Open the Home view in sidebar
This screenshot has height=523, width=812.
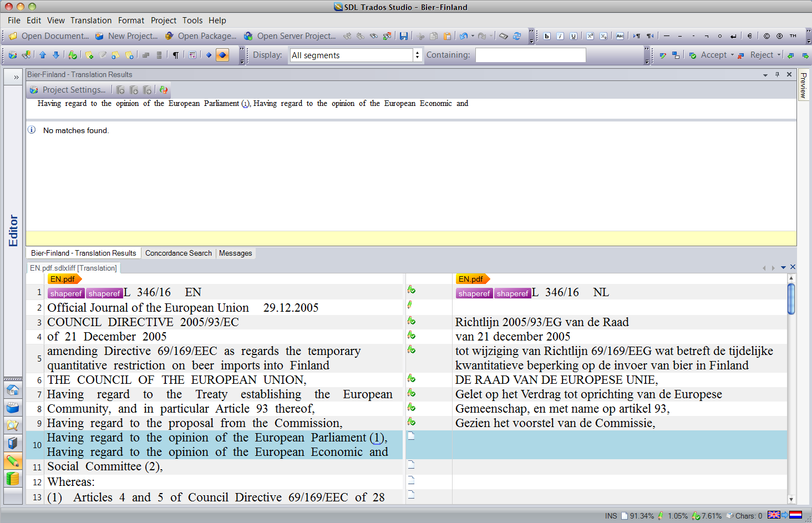12,390
